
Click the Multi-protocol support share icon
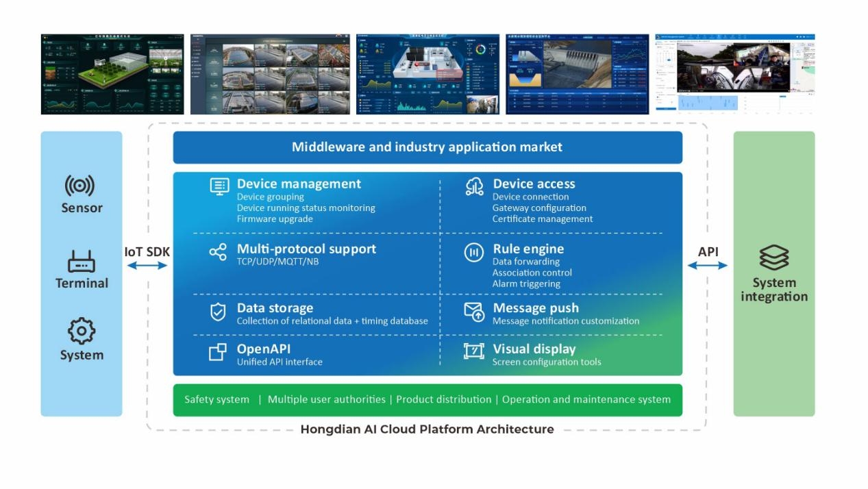pyautogui.click(x=218, y=252)
